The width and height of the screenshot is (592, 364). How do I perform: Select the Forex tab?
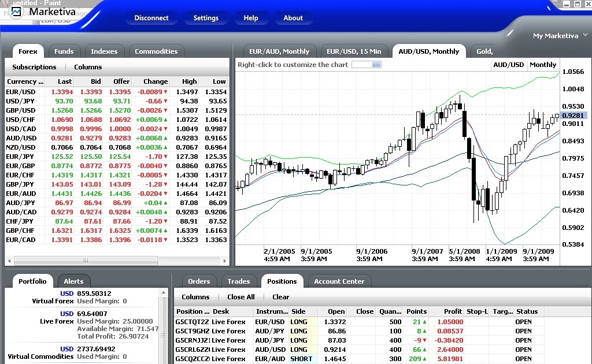(28, 51)
